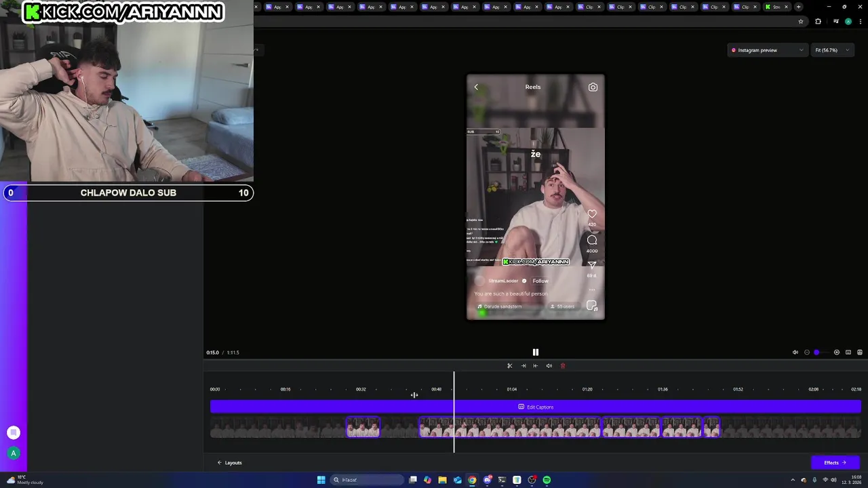The height and width of the screenshot is (488, 868).
Task: Open Task View from the taskbar
Action: click(412, 480)
